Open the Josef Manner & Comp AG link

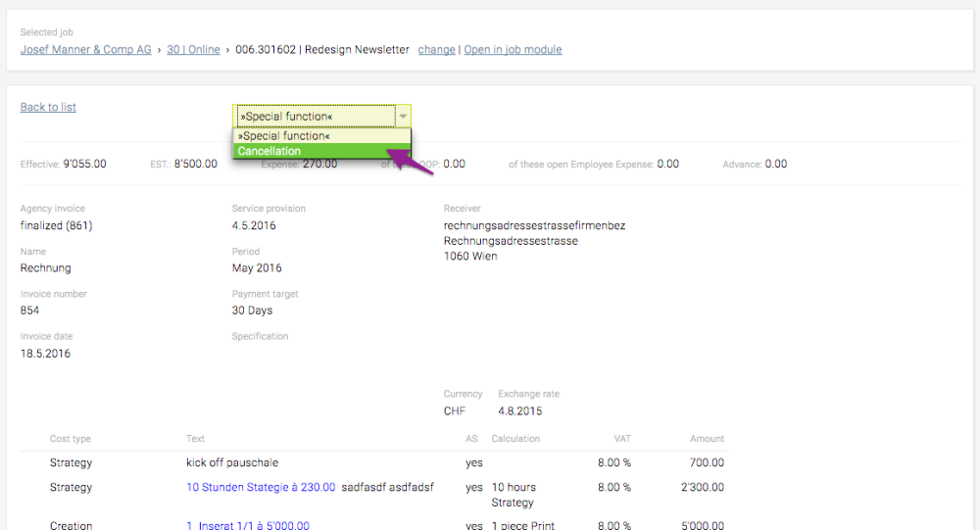85,49
